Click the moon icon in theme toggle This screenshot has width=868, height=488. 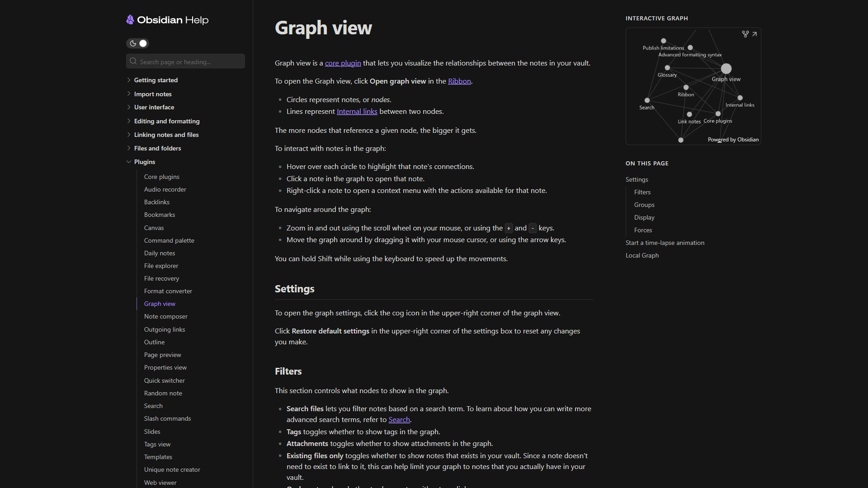point(133,43)
